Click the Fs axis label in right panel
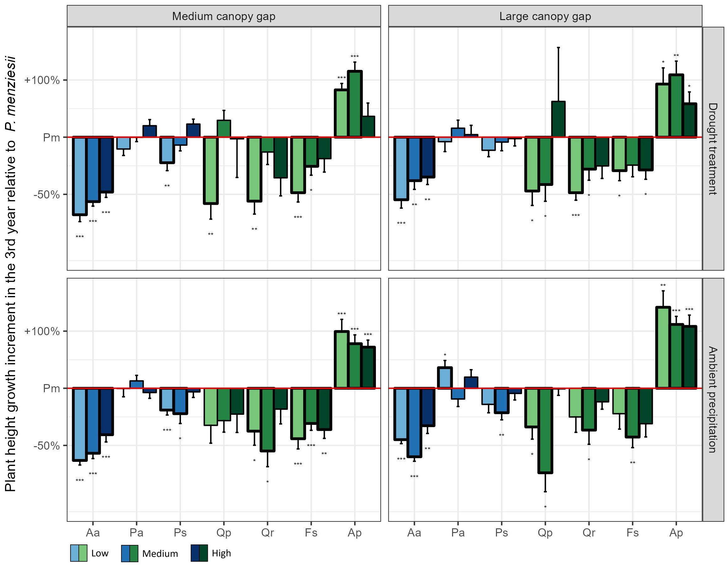 tap(632, 533)
